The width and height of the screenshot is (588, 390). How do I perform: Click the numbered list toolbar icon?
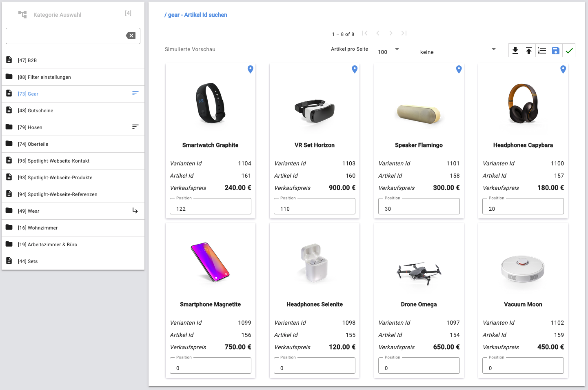[x=542, y=51]
